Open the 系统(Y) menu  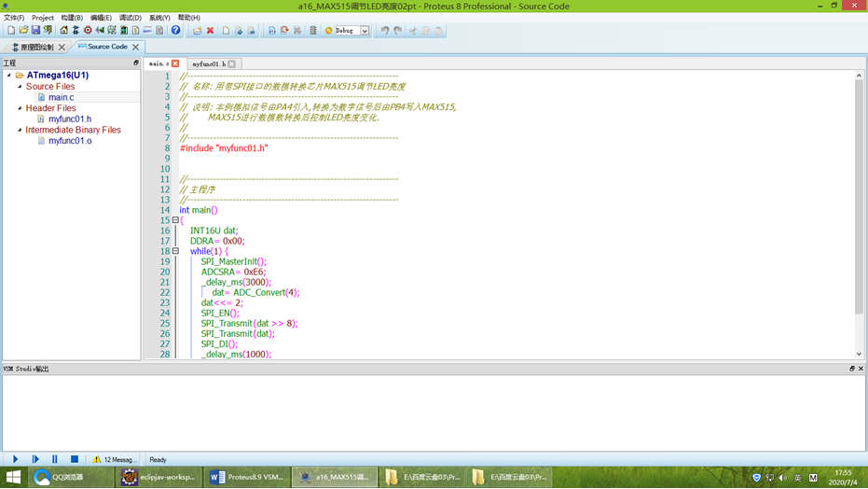tap(159, 18)
